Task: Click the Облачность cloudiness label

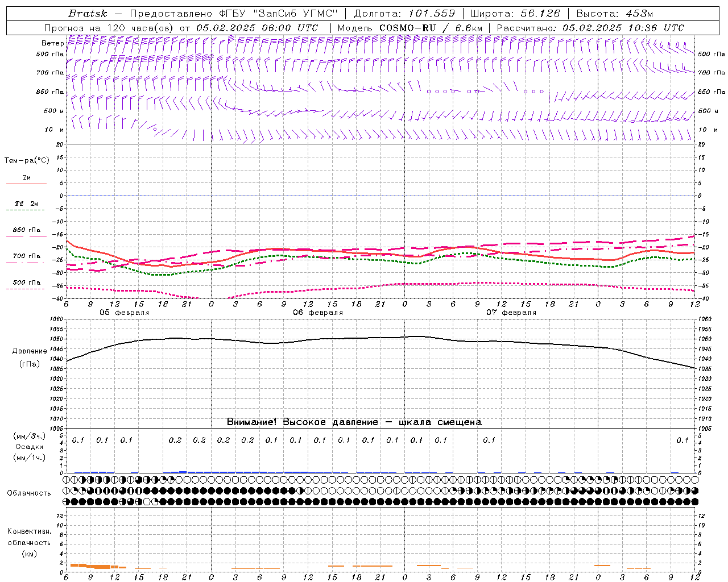Action: [x=29, y=493]
